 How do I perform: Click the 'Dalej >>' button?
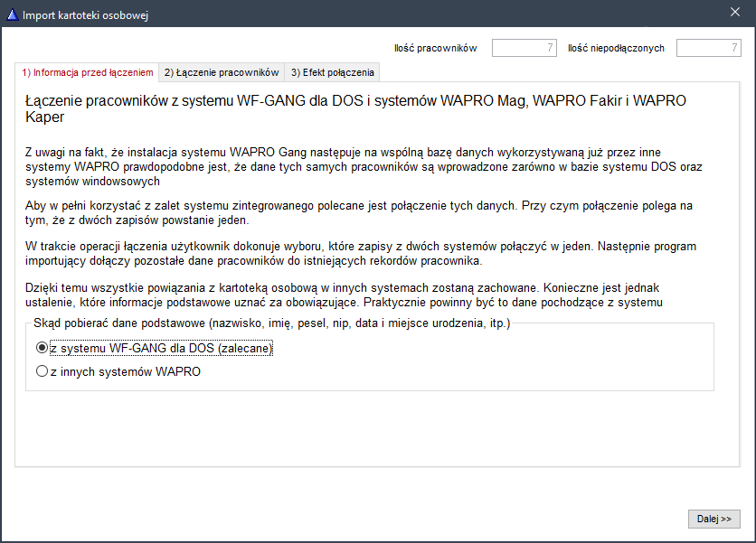pos(714,519)
